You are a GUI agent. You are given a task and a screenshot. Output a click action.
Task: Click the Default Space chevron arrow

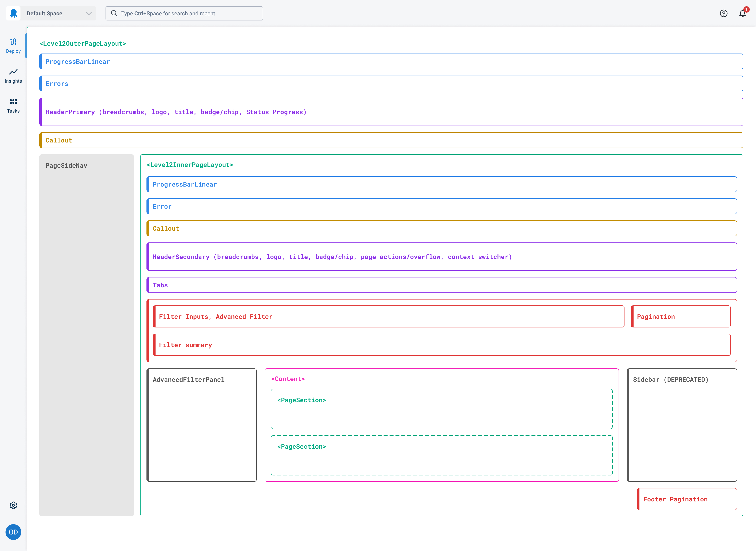pyautogui.click(x=89, y=13)
